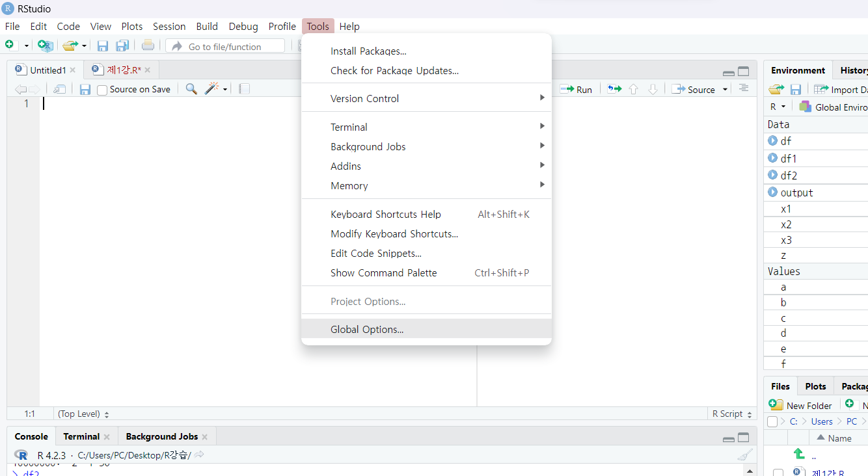Open the New File dropdown arrow
868x476 pixels.
click(27, 46)
